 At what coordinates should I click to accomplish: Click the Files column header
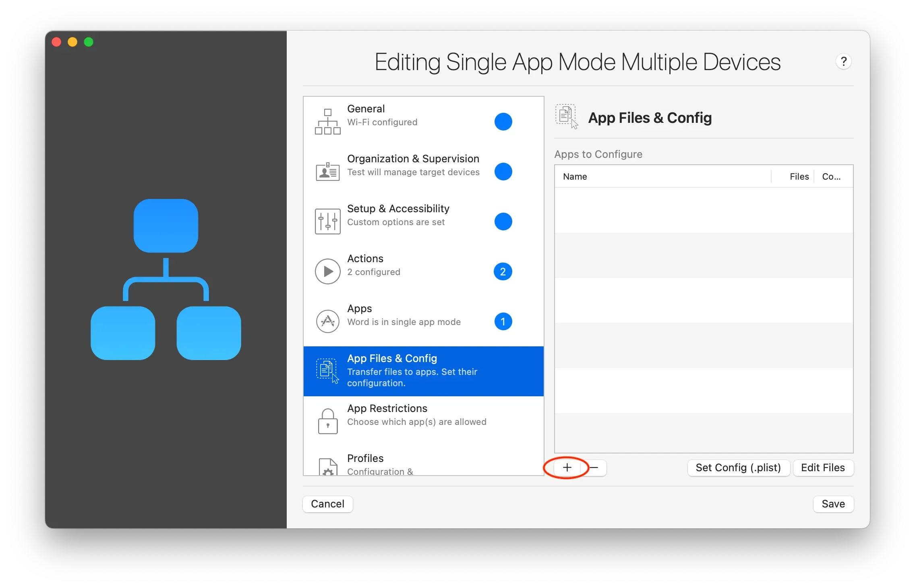[x=799, y=176]
